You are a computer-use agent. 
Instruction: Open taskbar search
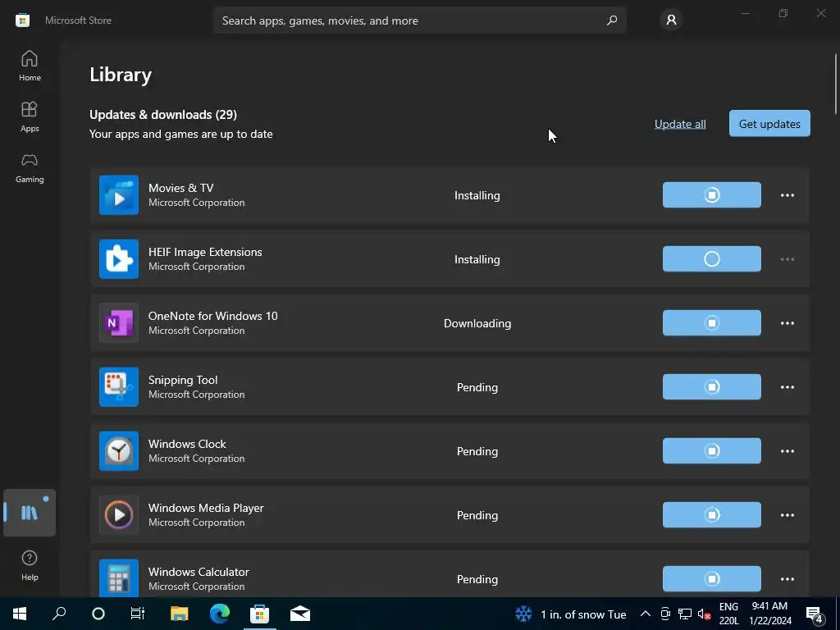coord(59,614)
